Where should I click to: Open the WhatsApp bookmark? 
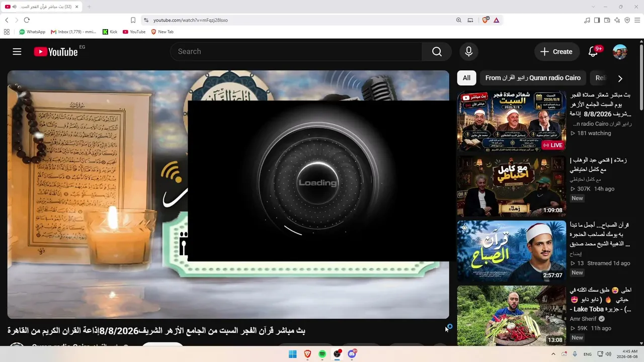32,32
